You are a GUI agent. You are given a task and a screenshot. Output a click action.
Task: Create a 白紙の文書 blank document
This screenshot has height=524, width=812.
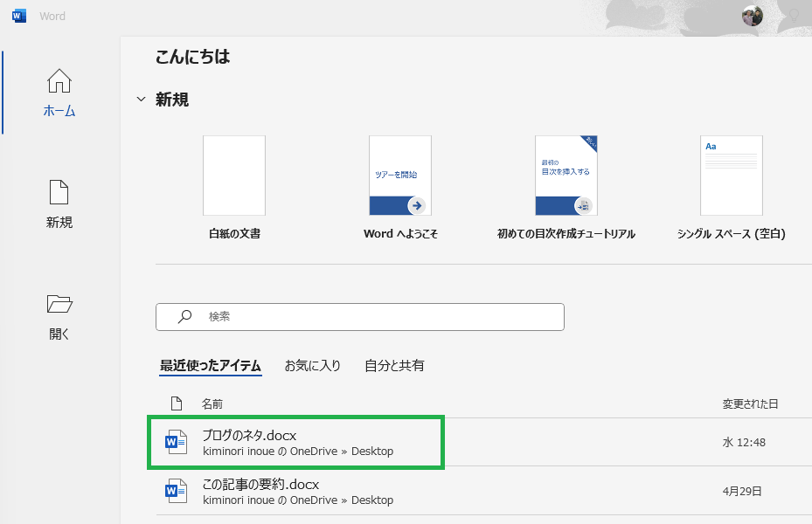coord(234,188)
